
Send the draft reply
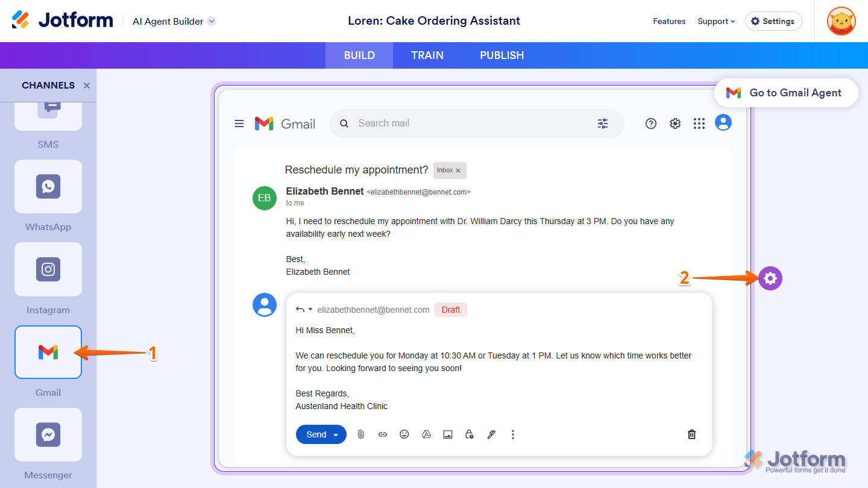[316, 434]
